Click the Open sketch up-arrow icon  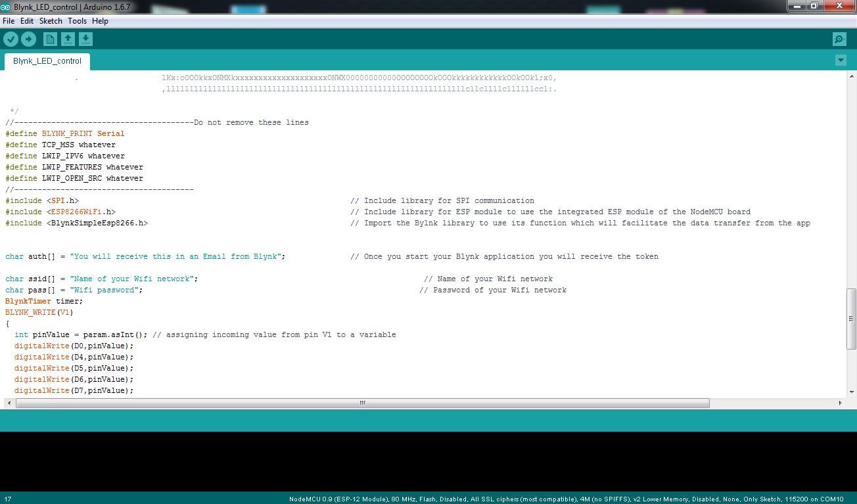coord(68,39)
